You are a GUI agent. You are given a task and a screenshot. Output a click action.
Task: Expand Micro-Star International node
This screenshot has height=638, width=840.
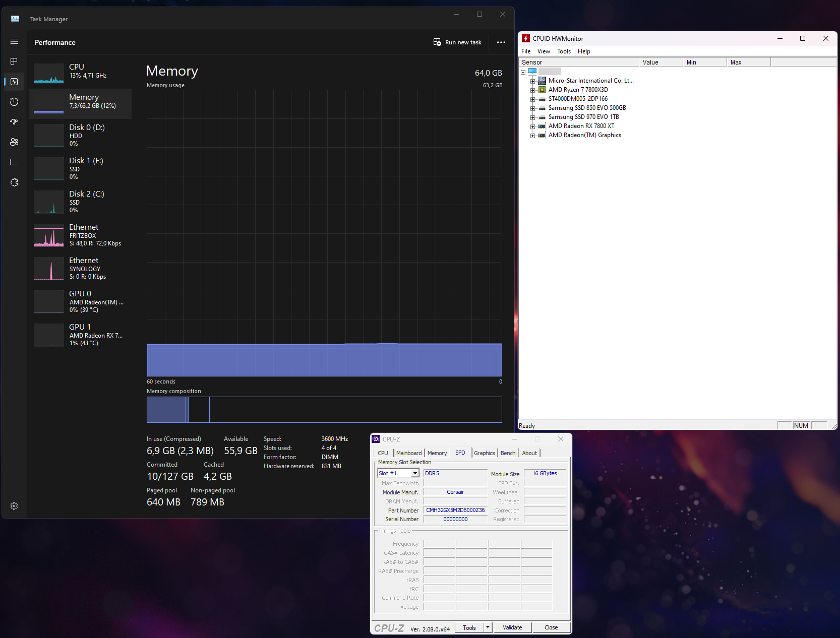[x=532, y=81]
